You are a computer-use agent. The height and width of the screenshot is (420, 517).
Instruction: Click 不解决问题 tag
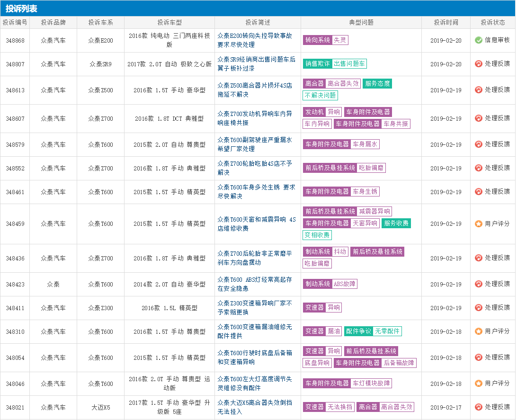(320, 96)
